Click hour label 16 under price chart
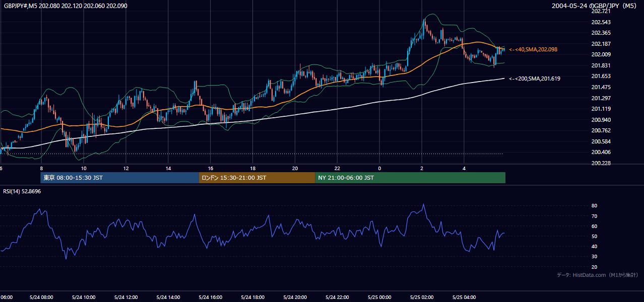This screenshot has height=302, width=644. [211, 169]
